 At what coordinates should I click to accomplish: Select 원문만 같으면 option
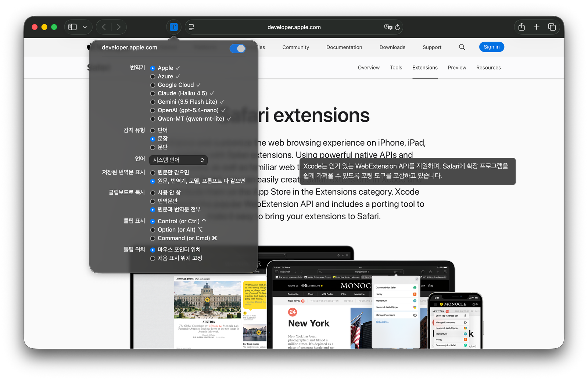tap(169, 172)
